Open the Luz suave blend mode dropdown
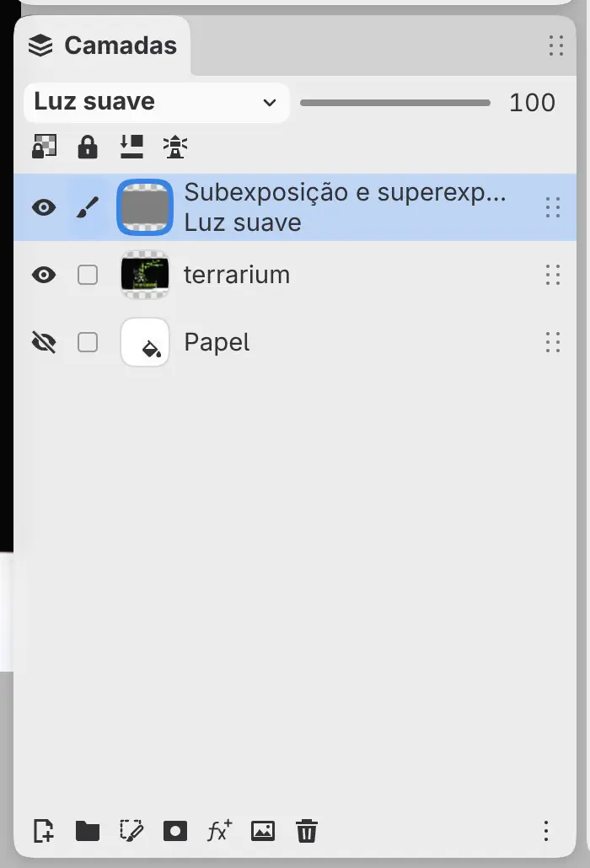This screenshot has height=868, width=590. coord(157,103)
